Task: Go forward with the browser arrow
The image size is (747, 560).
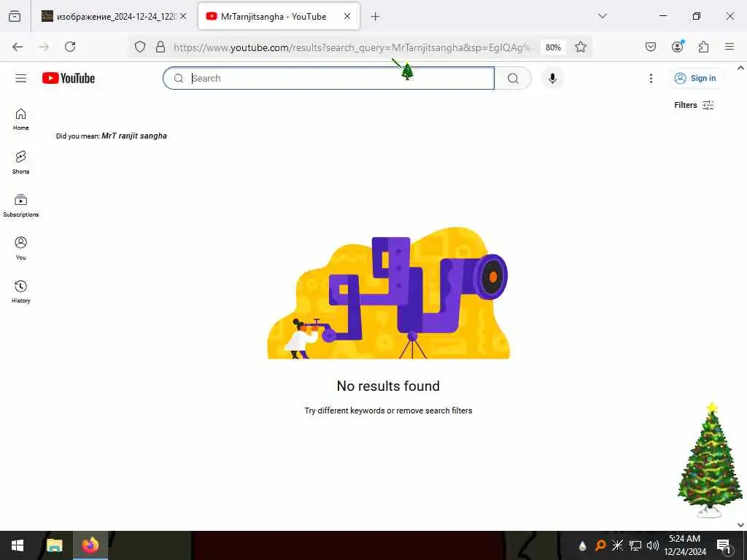Action: point(44,47)
